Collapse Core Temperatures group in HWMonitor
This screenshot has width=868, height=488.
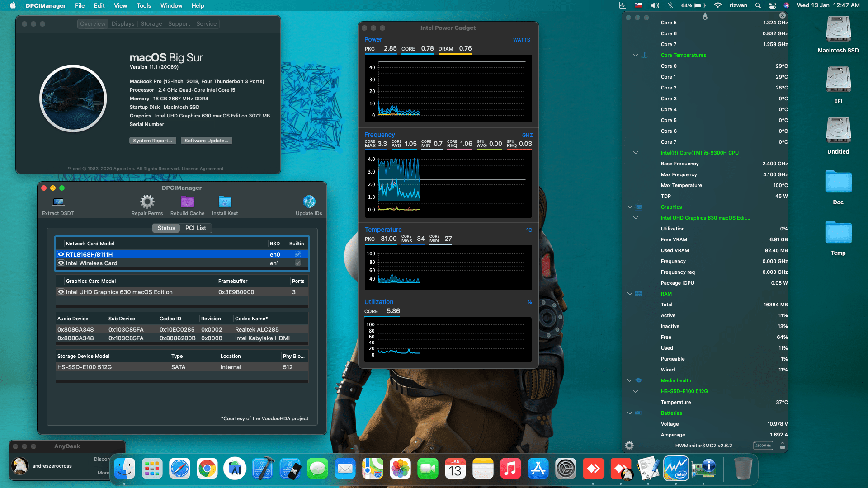click(635, 55)
